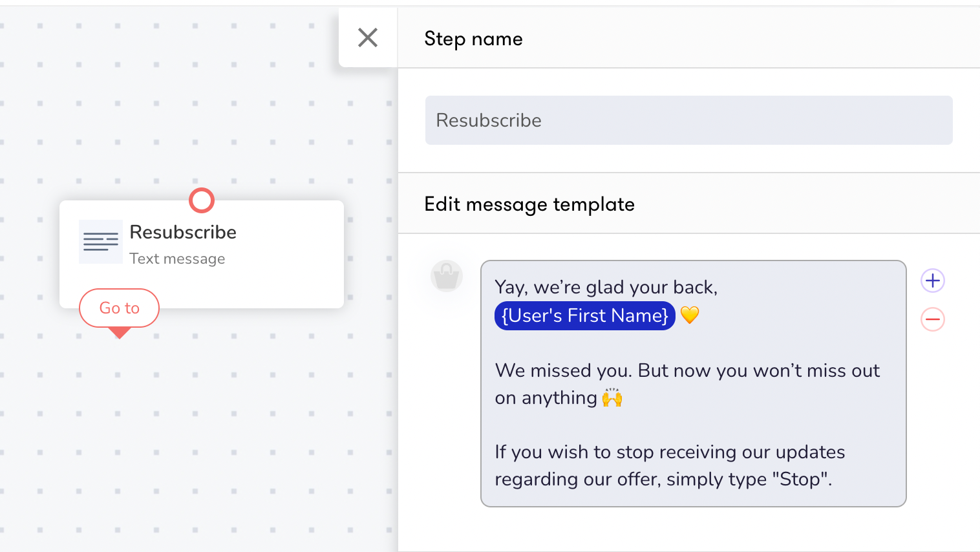Click the text lines icon on Resubscribe node

point(101,242)
